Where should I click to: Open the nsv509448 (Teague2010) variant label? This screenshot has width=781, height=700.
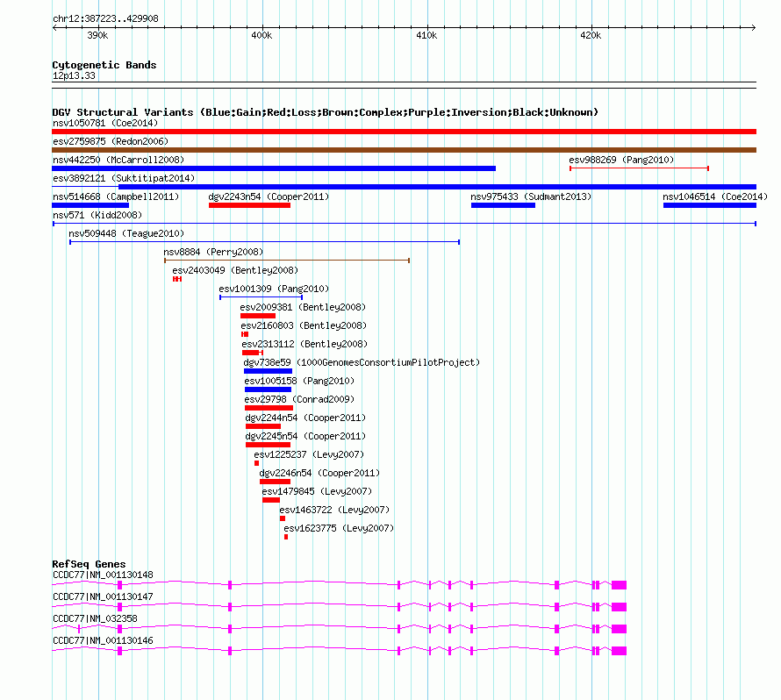point(126,233)
